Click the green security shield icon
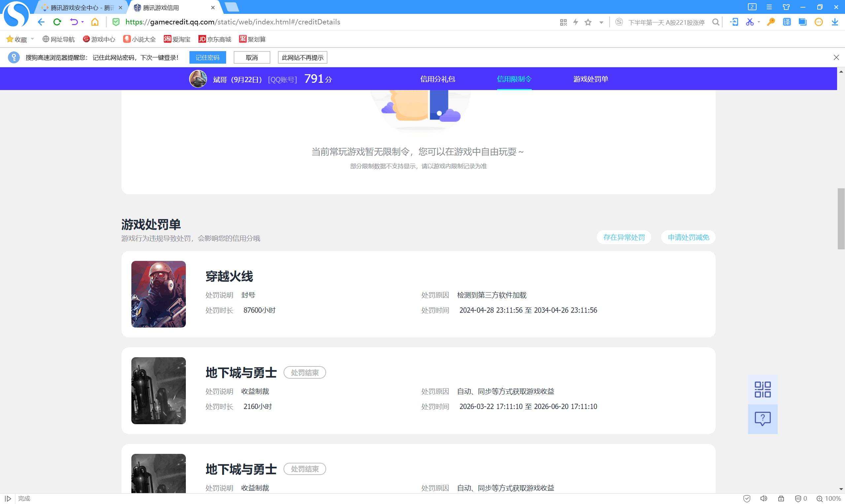Image resolution: width=845 pixels, height=504 pixels. [x=116, y=22]
